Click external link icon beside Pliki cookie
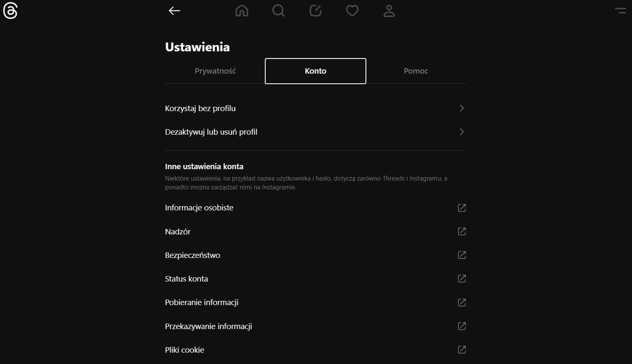This screenshot has height=364, width=632. (x=462, y=350)
